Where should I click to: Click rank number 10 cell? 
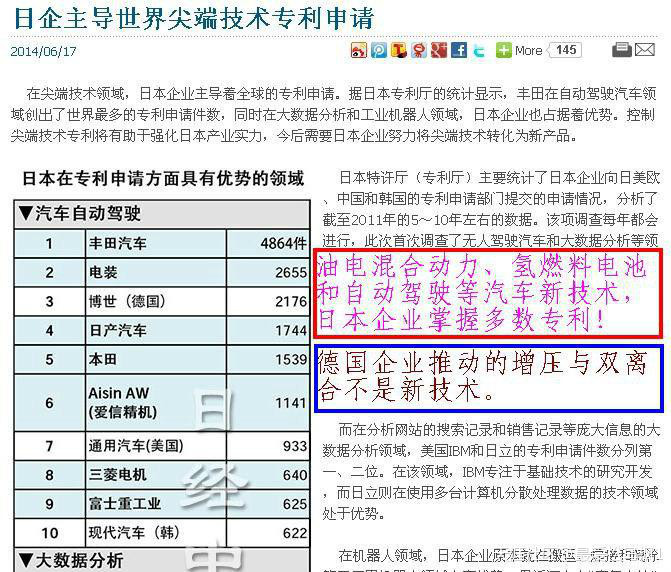click(50, 533)
